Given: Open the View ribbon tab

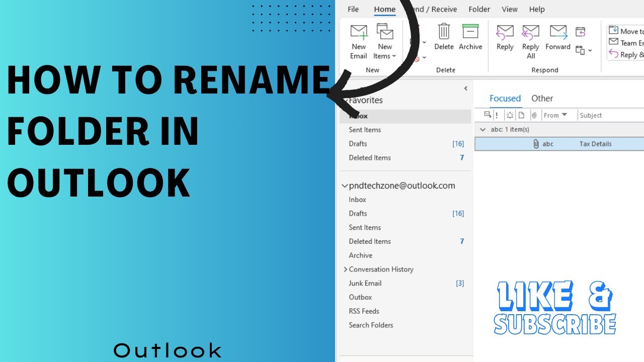Looking at the screenshot, I should (510, 9).
